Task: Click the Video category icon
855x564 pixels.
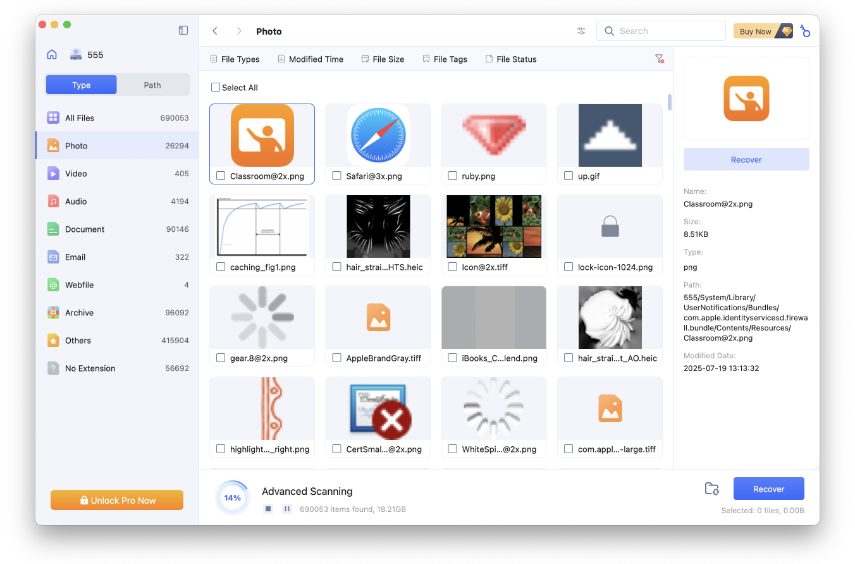Action: (x=53, y=173)
